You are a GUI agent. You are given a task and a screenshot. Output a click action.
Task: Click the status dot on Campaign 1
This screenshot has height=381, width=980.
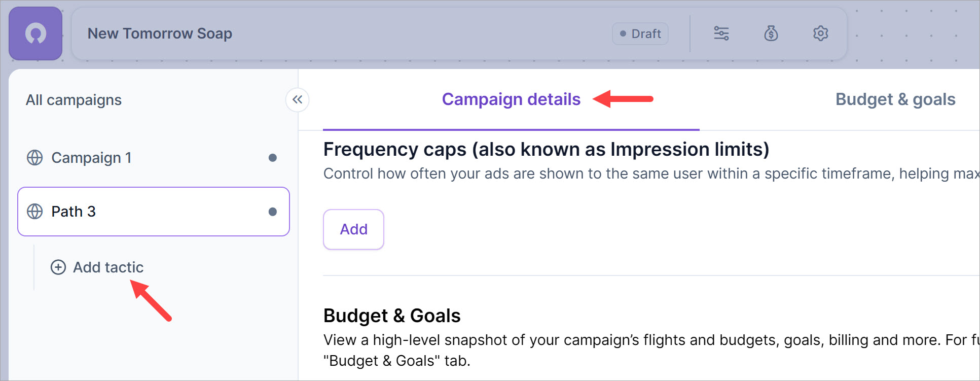point(272,158)
